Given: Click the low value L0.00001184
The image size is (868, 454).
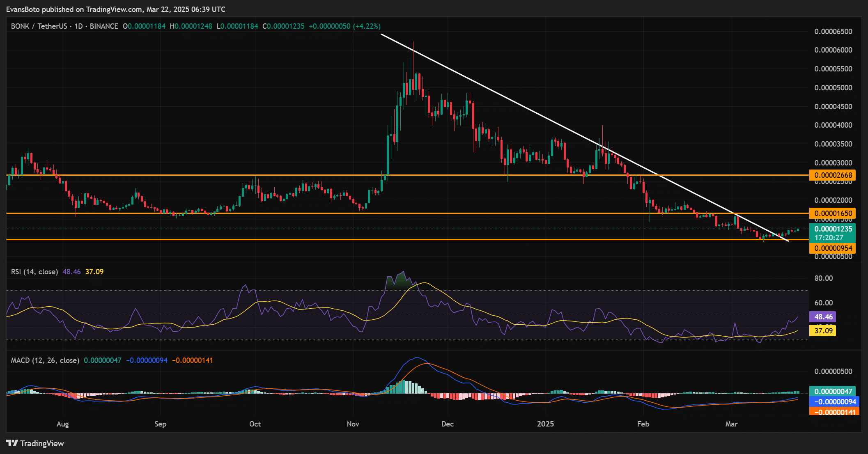Looking at the screenshot, I should click(x=237, y=26).
